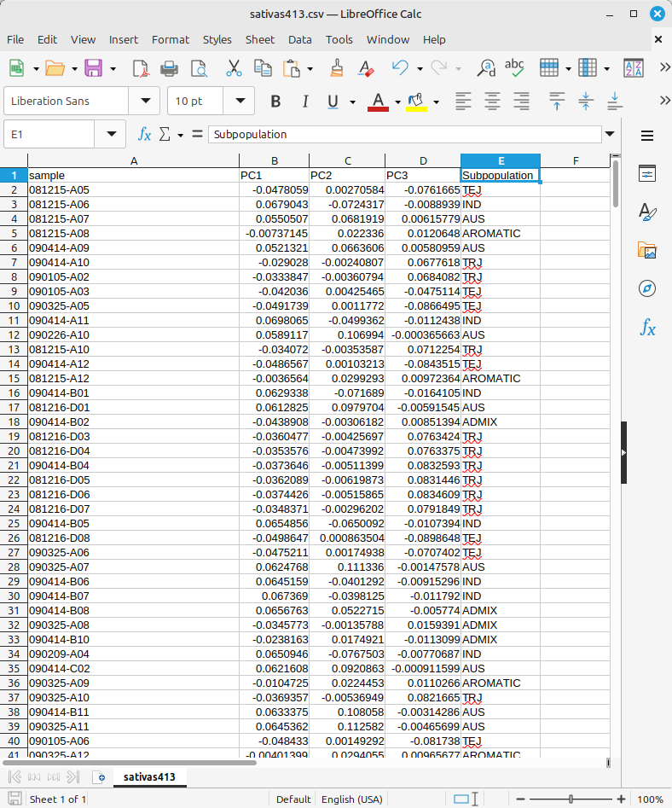672x808 pixels.
Task: Click the Print icon in toolbar
Action: [x=170, y=68]
